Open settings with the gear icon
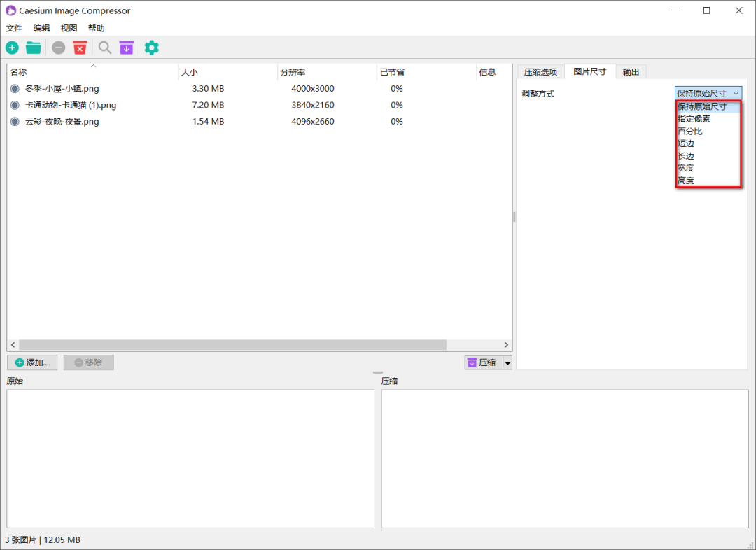 click(x=151, y=48)
